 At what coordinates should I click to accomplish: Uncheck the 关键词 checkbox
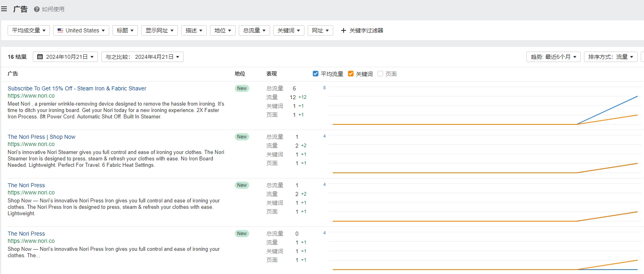click(351, 74)
